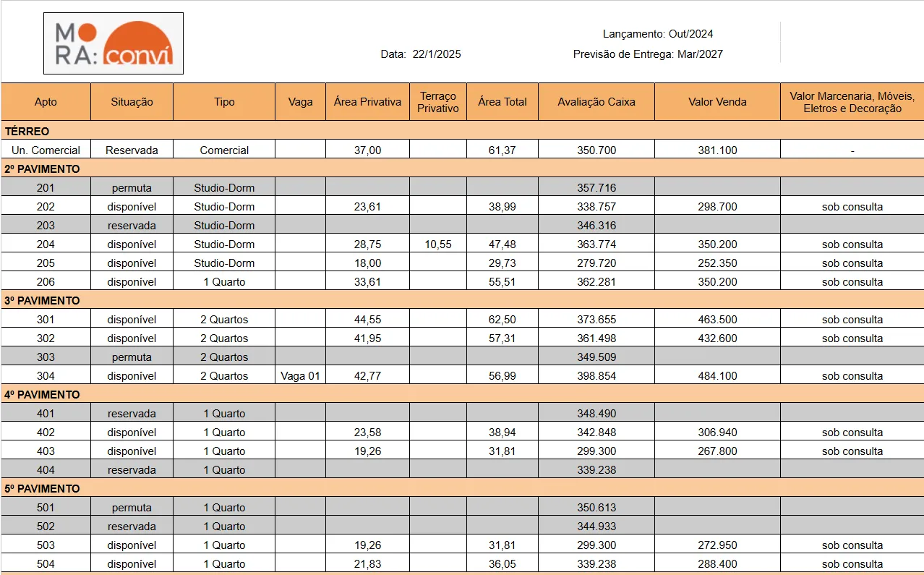Click the Lançamento: Out/2024 text
This screenshot has width=924, height=575.
click(658, 34)
